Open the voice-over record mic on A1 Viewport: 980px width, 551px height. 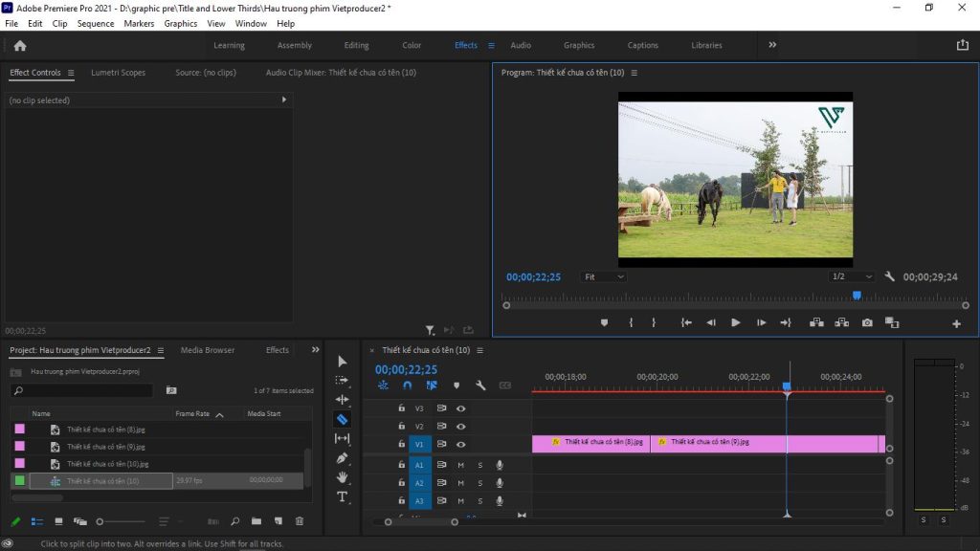coord(499,465)
